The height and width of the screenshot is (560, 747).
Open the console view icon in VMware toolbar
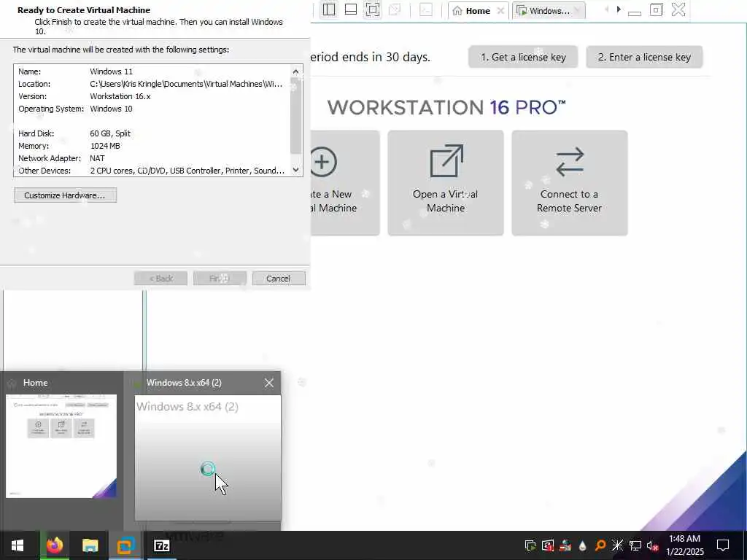[426, 9]
